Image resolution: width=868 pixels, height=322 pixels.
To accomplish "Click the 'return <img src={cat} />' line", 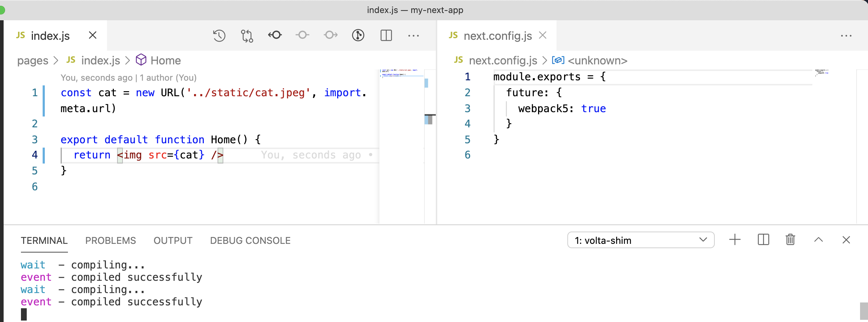I will click(x=148, y=155).
